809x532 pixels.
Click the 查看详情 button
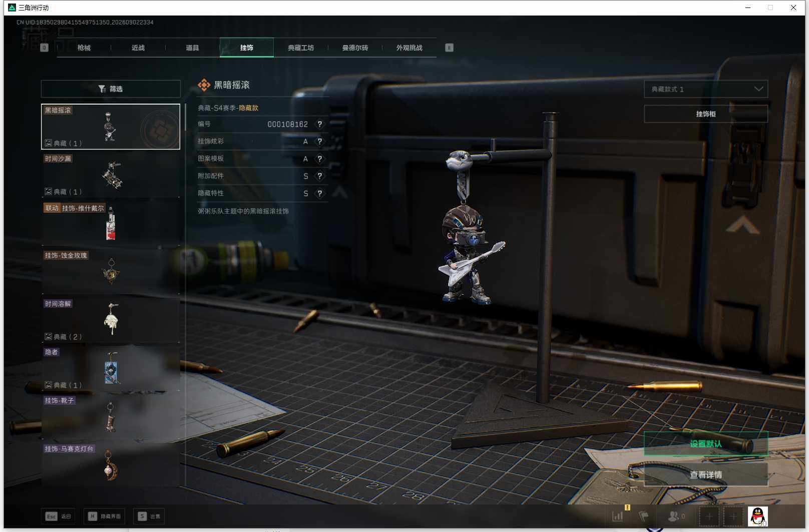coord(706,474)
